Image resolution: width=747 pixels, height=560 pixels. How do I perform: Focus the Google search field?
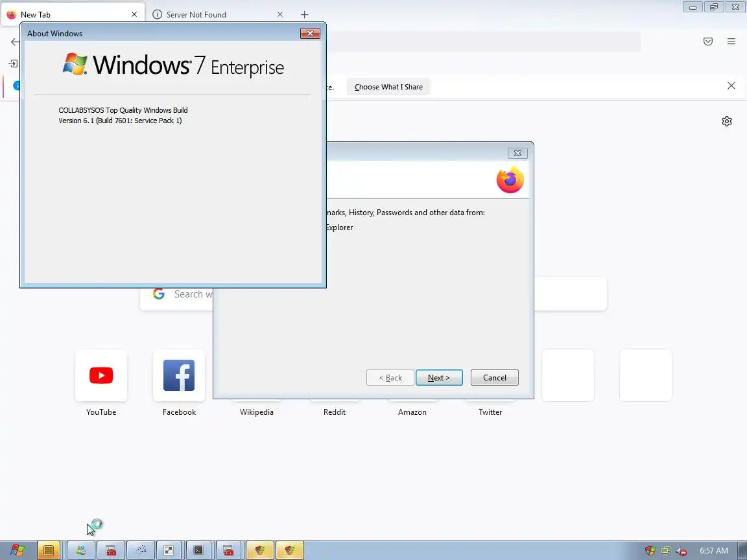click(x=373, y=294)
